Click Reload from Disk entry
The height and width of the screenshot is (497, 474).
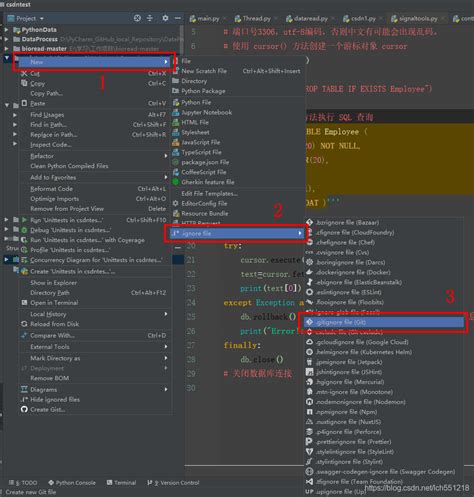[94, 324]
